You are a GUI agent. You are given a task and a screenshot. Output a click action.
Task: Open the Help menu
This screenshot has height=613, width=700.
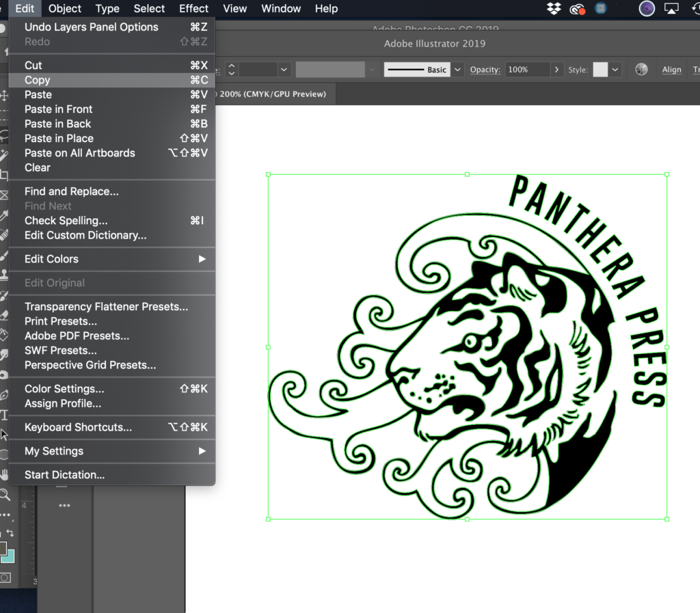pos(326,8)
